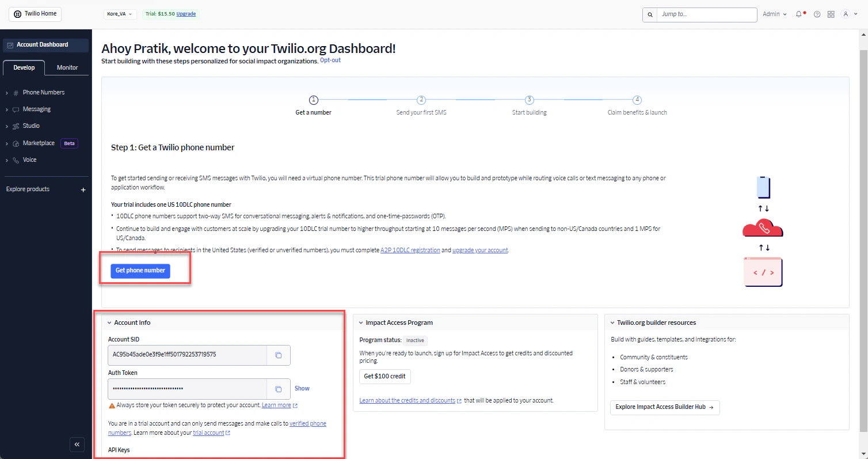868x459 pixels.
Task: Collapse the Twilio.org builder resources panel
Action: tap(612, 323)
